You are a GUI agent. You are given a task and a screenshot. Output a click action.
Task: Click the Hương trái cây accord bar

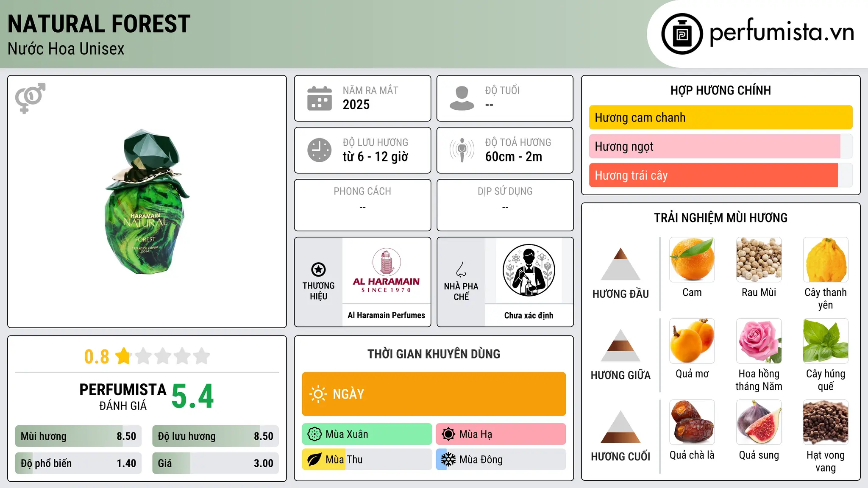(x=721, y=175)
